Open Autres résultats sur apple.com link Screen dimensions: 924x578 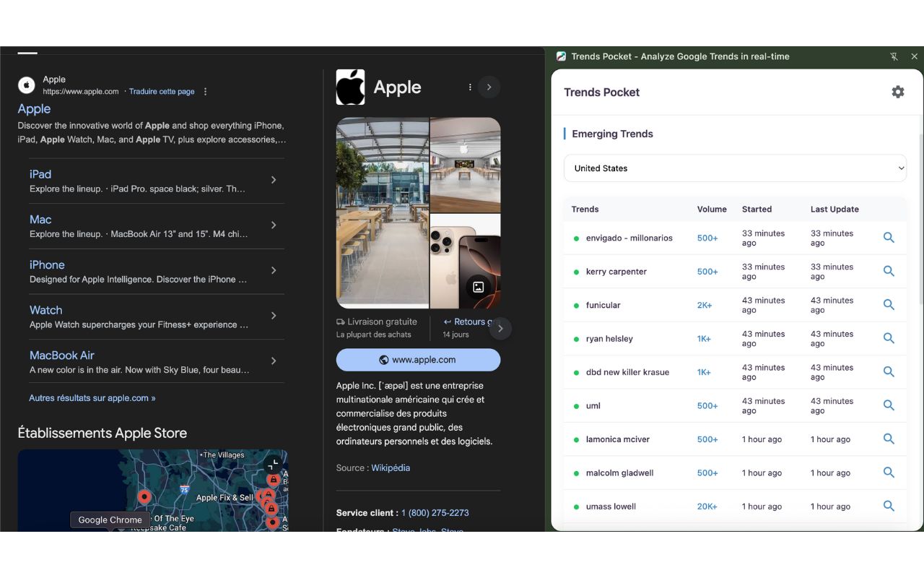[x=92, y=398]
